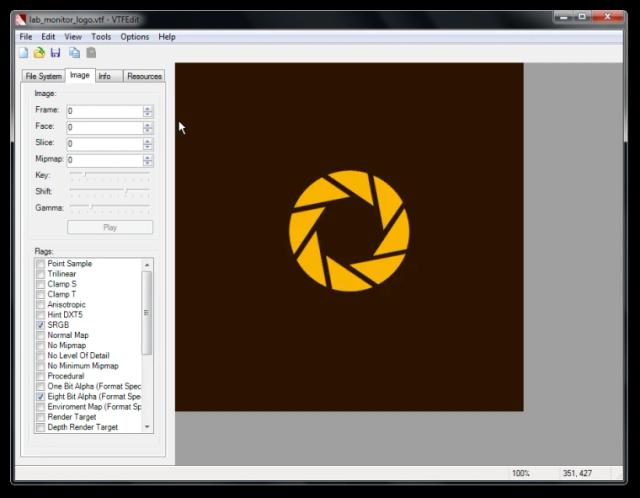
Task: Increase the Mipmap value with up arrow
Action: (x=148, y=157)
